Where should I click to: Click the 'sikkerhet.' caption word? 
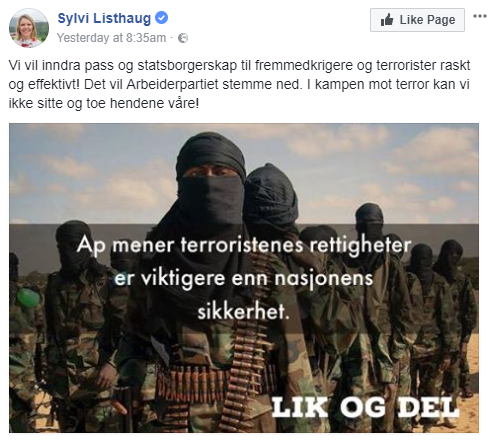coord(244,312)
